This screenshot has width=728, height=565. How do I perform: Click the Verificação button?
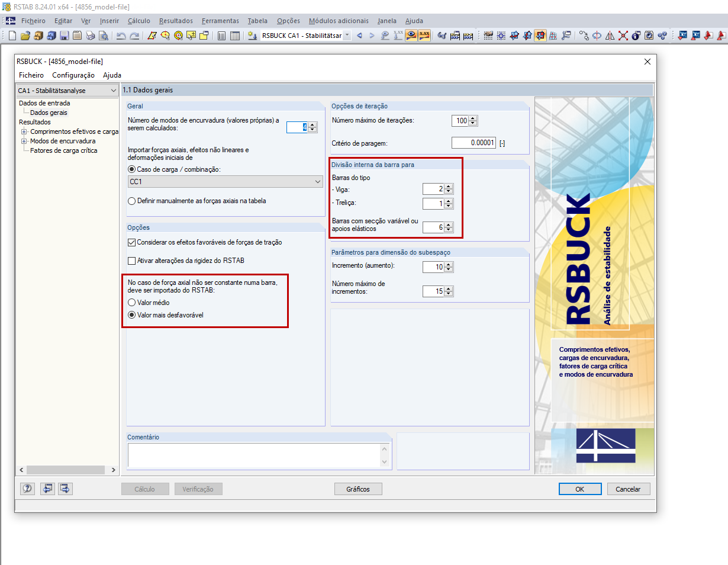[198, 489]
